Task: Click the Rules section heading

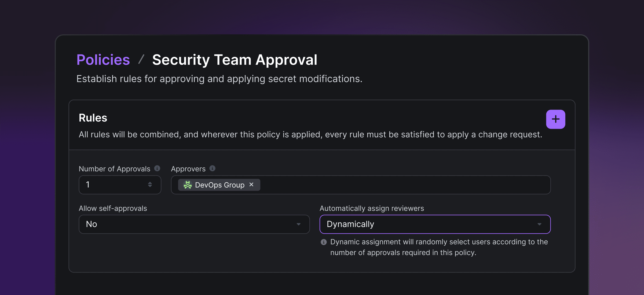Action: (93, 118)
